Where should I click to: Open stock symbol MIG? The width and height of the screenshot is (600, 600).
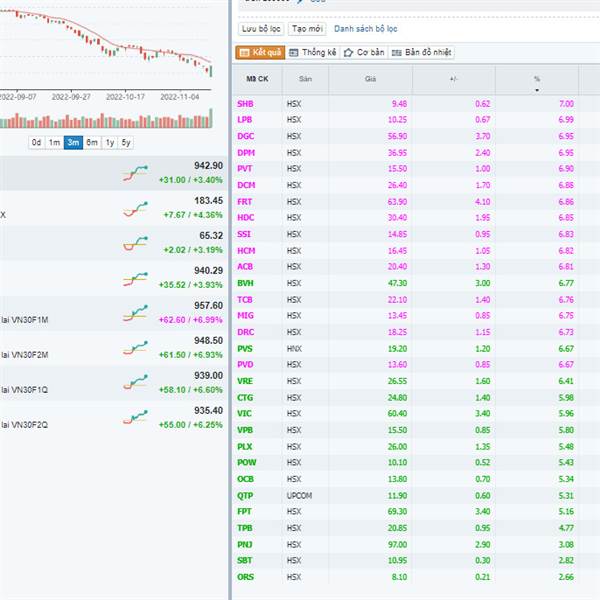click(245, 316)
